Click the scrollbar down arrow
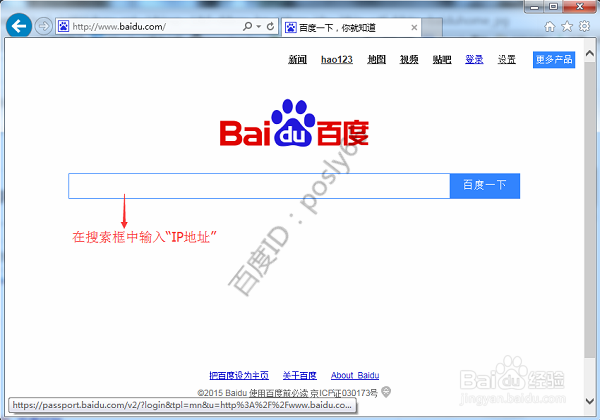Screen dimensions: 600x420 coord(590,401)
